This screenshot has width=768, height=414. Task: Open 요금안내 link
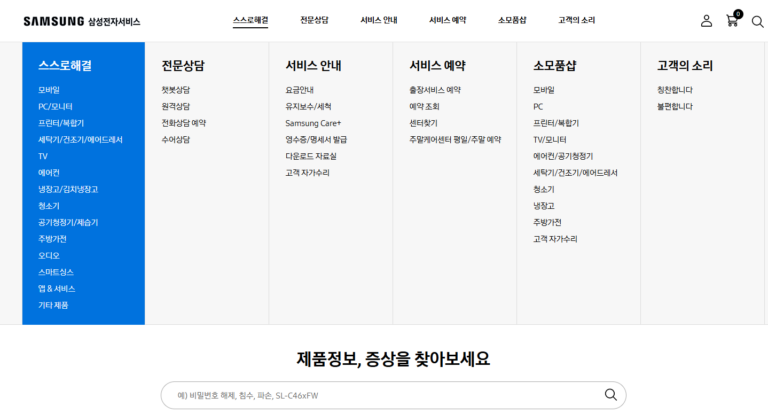click(300, 90)
